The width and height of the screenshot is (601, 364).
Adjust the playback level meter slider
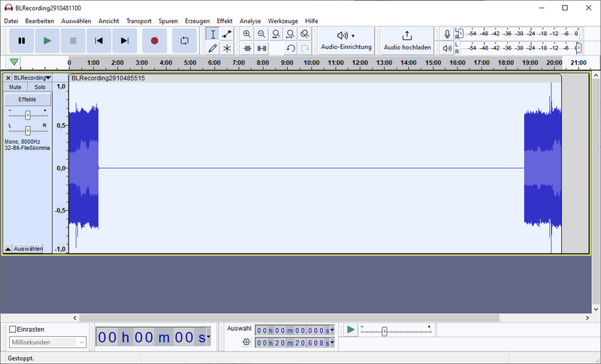[x=578, y=48]
